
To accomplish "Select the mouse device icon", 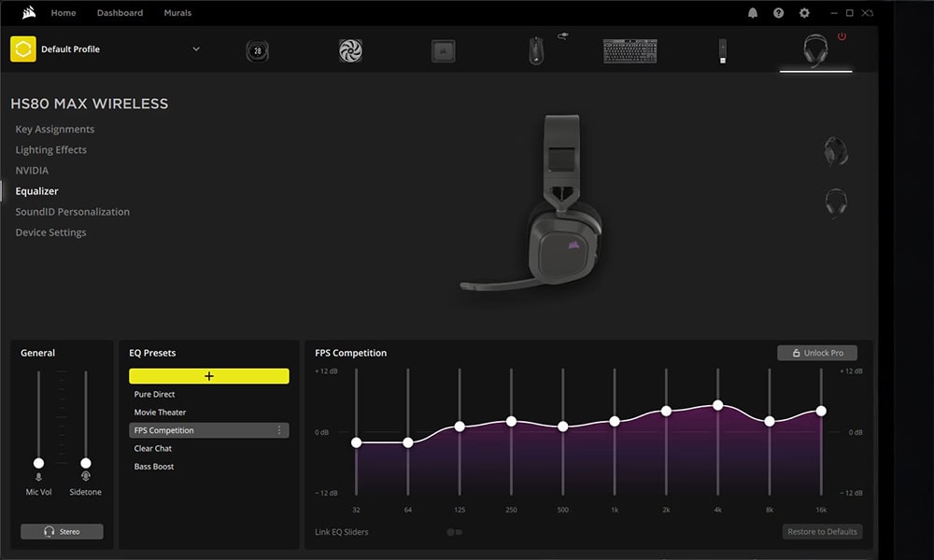I will click(x=536, y=50).
